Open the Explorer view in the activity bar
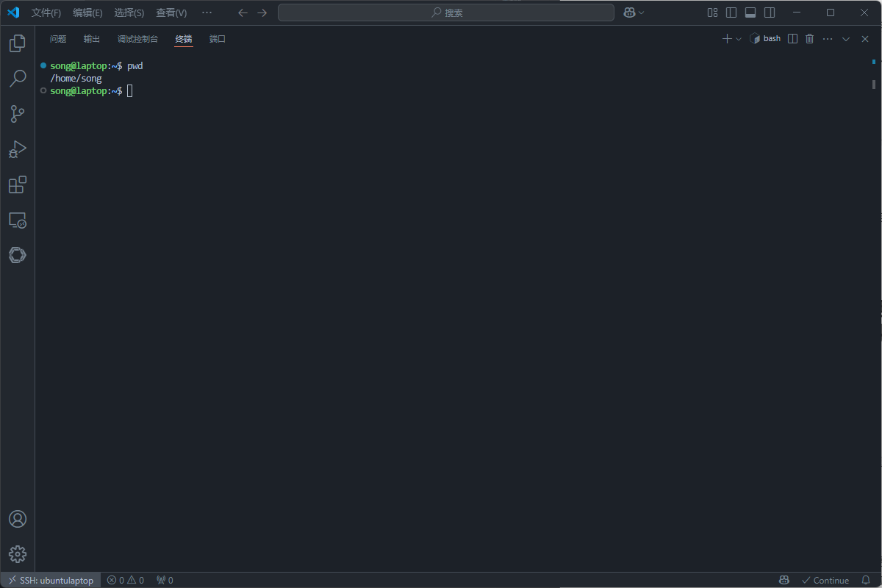The image size is (882, 588). click(x=18, y=43)
